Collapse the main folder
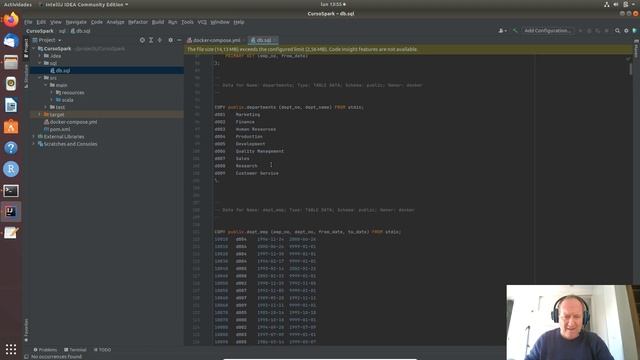 pyautogui.click(x=46, y=85)
